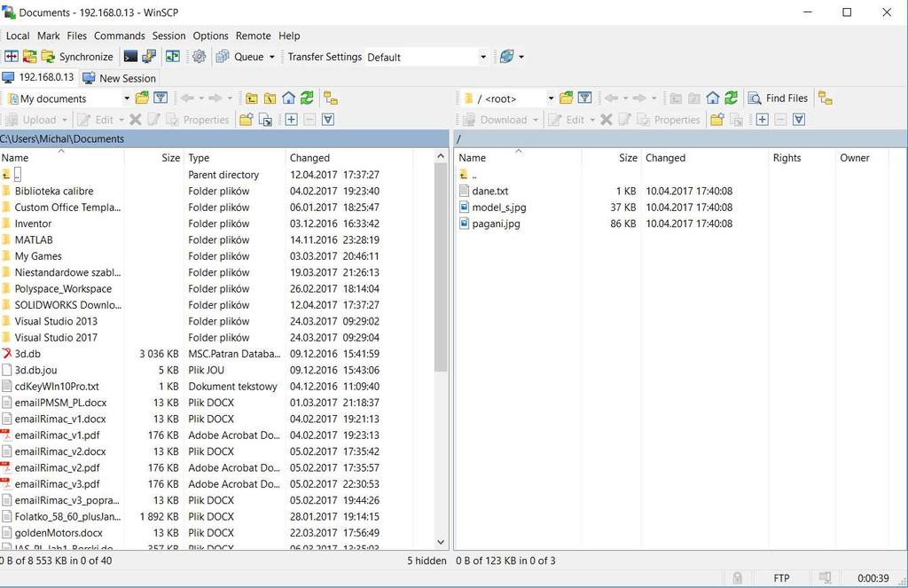Refresh the local panel with green arrows
Viewport: 908px width, 588px height.
tap(307, 98)
